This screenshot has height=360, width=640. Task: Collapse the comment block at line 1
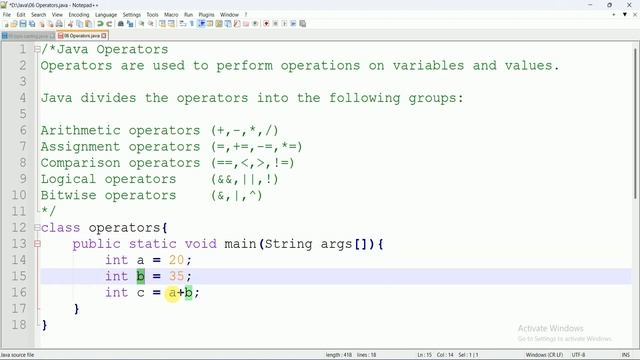[37, 49]
